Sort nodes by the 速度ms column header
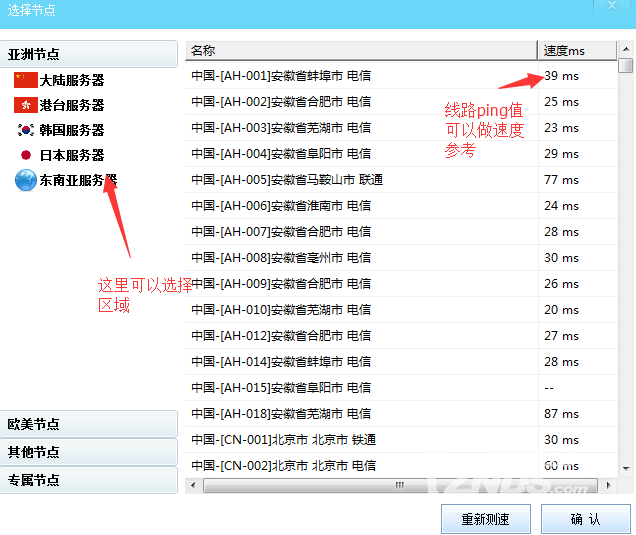The width and height of the screenshot is (636, 535). (x=576, y=50)
